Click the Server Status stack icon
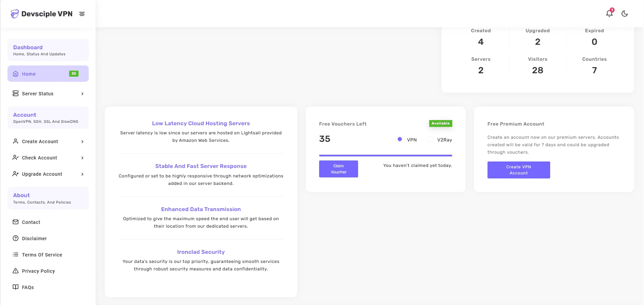 click(16, 93)
